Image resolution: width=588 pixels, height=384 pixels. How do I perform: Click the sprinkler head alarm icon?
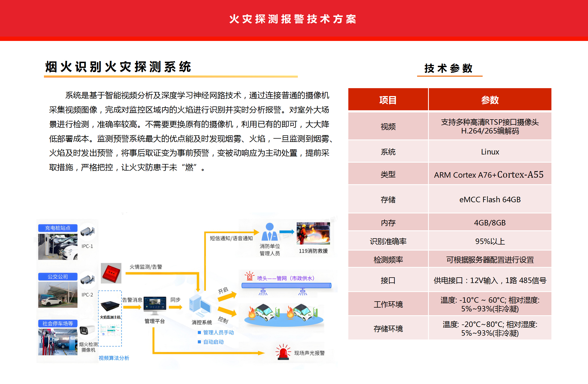[x=249, y=276]
